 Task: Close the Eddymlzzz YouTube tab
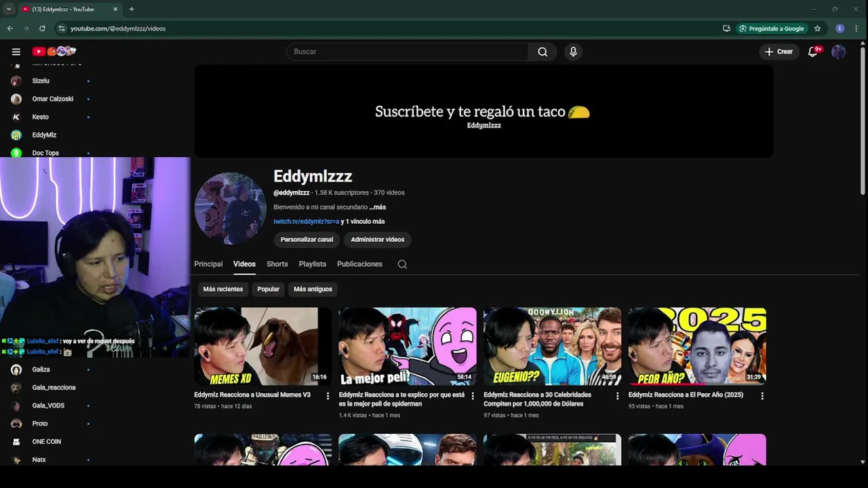(115, 9)
